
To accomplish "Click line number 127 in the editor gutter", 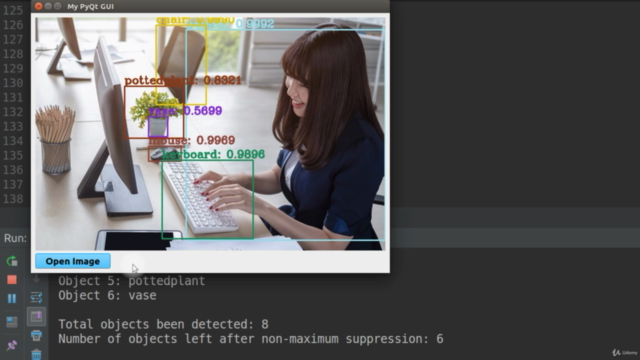I will click(13, 39).
